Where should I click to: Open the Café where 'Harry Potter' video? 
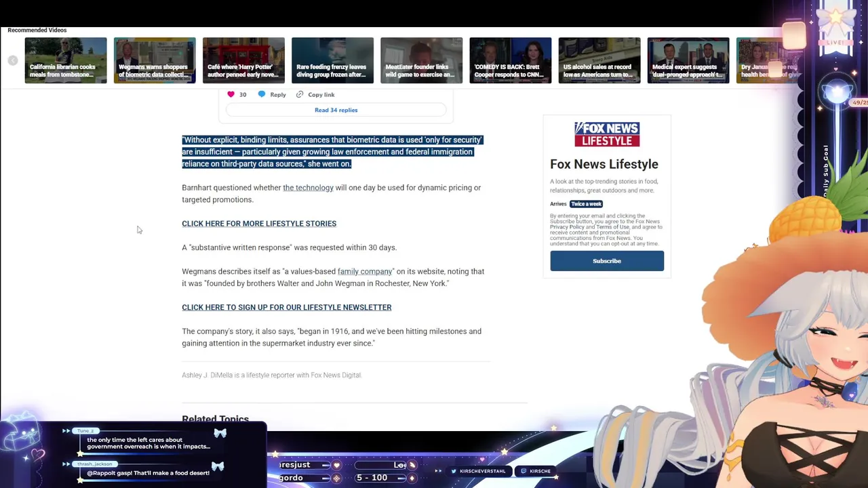click(243, 60)
